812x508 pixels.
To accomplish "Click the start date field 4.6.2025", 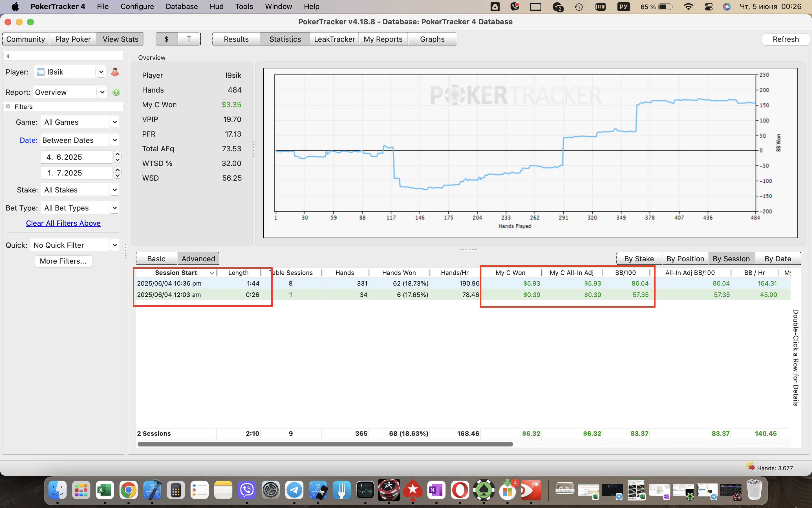I will (x=76, y=157).
